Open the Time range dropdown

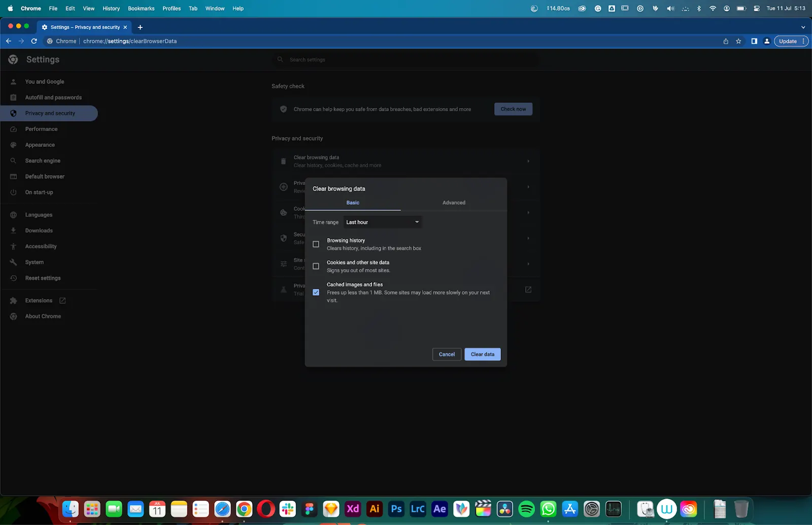(383, 222)
